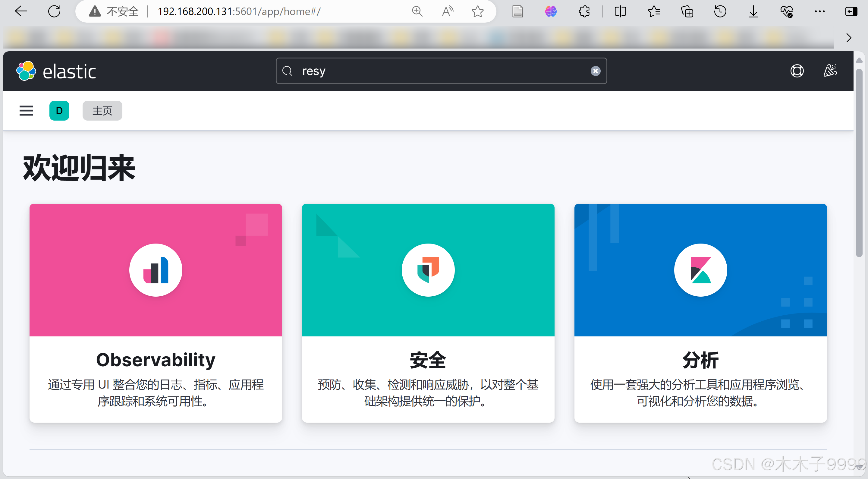The image size is (868, 479).
Task: Open the Collections icon
Action: click(x=687, y=11)
